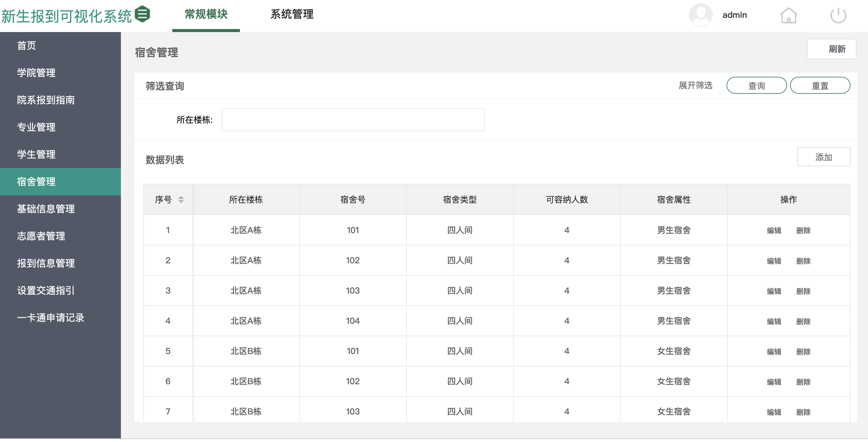868x442 pixels.
Task: Click the home icon in header
Action: coord(788,15)
